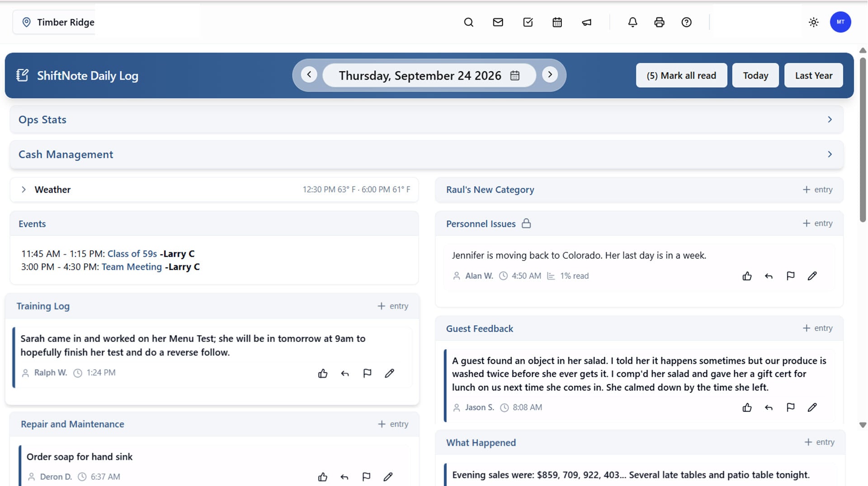This screenshot has height=486, width=868.
Task: Toggle light/dark theme sun icon
Action: coord(813,22)
